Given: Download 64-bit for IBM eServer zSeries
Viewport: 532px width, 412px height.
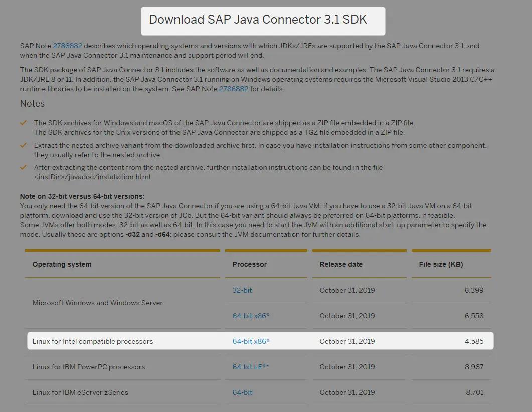Looking at the screenshot, I should (x=242, y=392).
